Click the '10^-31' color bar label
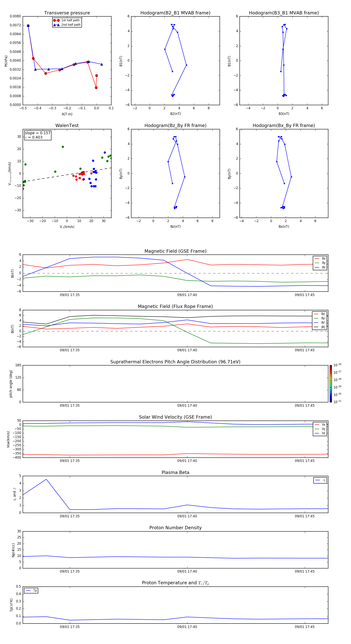Screen dimensions: 351x644 pyautogui.click(x=337, y=402)
